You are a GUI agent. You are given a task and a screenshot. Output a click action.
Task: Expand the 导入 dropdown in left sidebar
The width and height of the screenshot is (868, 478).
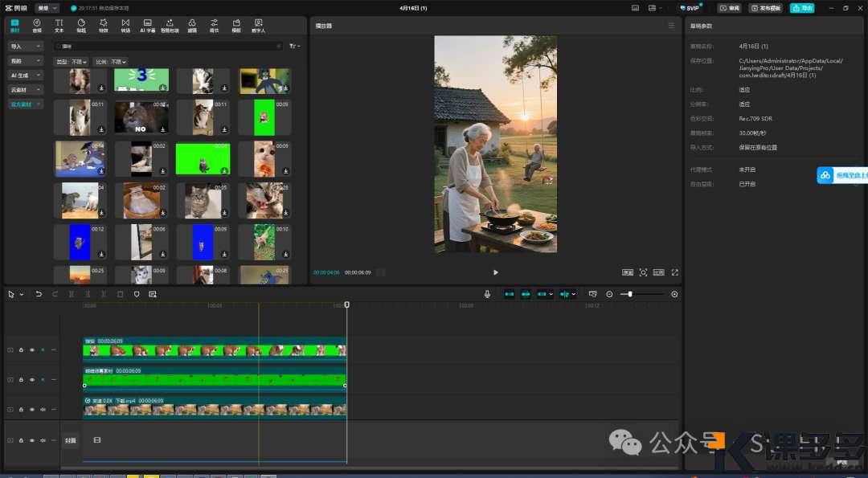coord(26,47)
